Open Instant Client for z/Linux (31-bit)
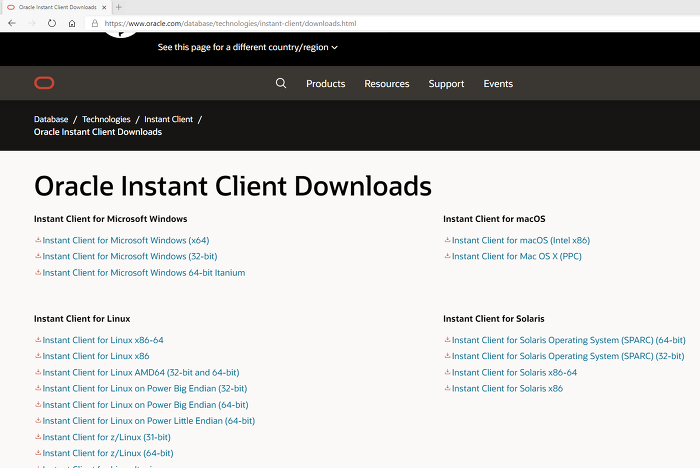700x468 pixels. [107, 437]
